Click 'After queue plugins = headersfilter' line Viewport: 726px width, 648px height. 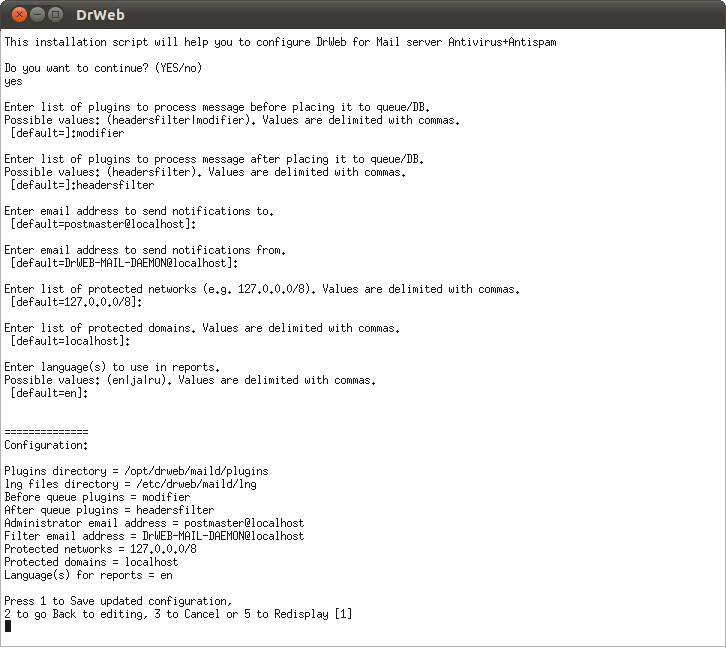[x=109, y=510]
